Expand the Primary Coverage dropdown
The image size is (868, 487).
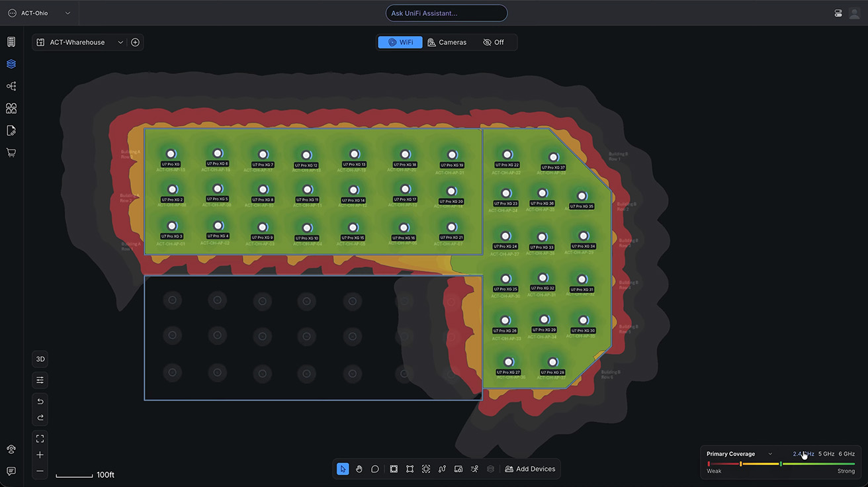740,454
